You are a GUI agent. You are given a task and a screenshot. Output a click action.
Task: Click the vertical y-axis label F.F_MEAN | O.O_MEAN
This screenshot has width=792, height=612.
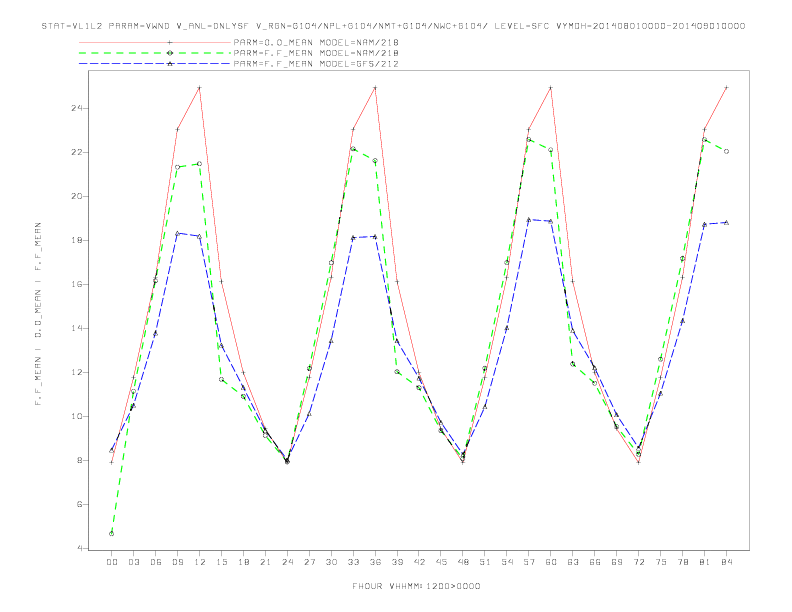[x=38, y=314]
